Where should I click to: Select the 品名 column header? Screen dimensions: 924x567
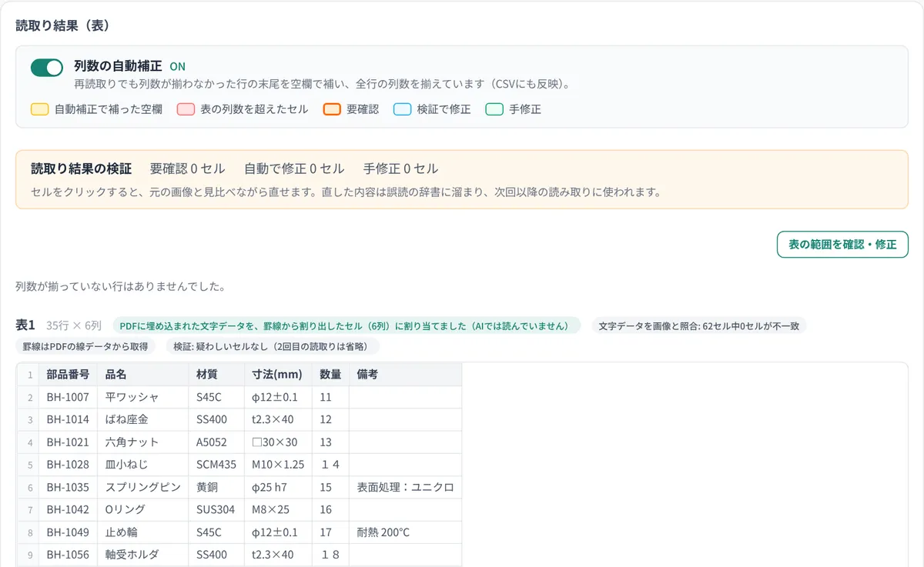click(x=142, y=375)
